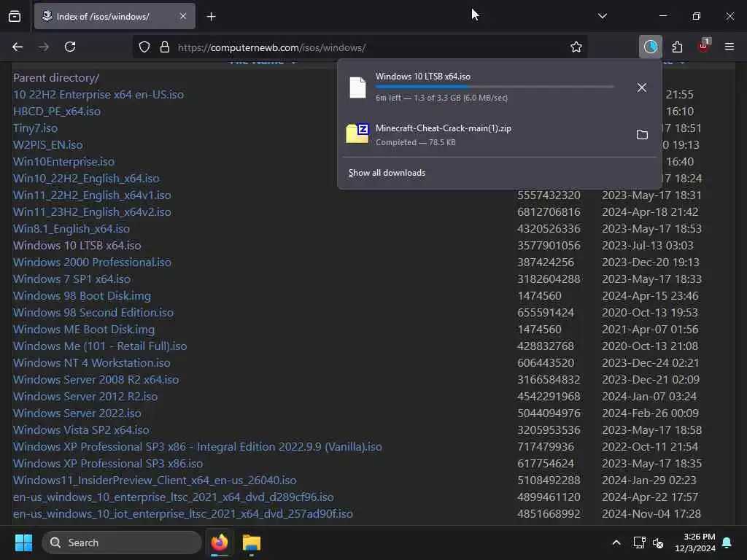Click file size 6812706816 text
The height and width of the screenshot is (560, 747).
[x=549, y=212]
